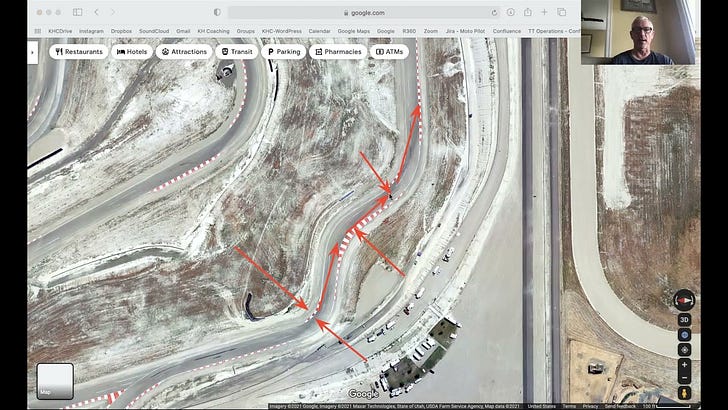Screen dimensions: 728x410
Task: Open Calendar bookmark
Action: (x=319, y=31)
